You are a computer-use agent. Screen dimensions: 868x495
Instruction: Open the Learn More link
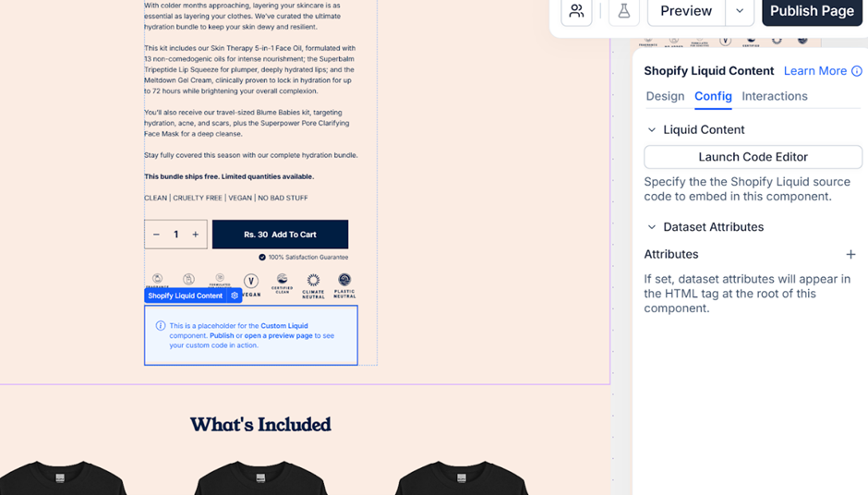click(x=814, y=71)
